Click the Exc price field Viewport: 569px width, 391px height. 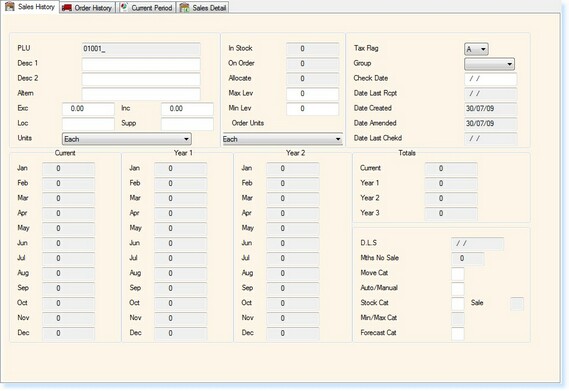pos(88,109)
